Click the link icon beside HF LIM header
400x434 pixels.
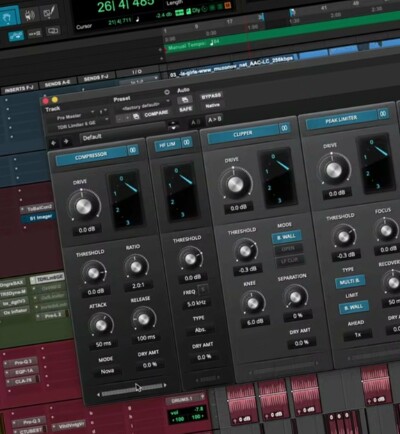[187, 142]
